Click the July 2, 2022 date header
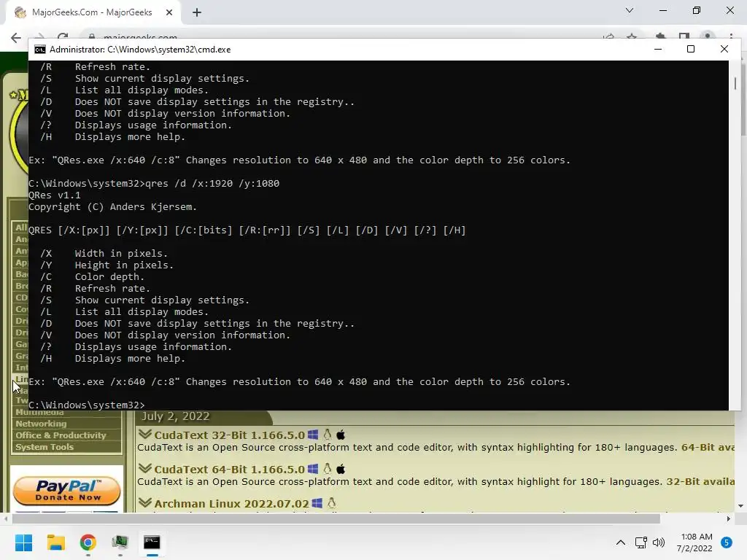747x560 pixels. (176, 416)
